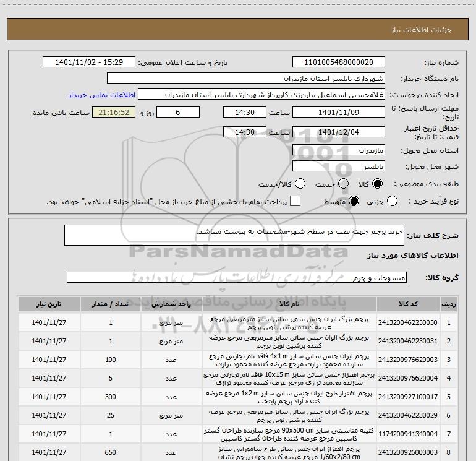Click the days remaining field showing 6
Viewport: 476px width, 461px height.
[178, 112]
